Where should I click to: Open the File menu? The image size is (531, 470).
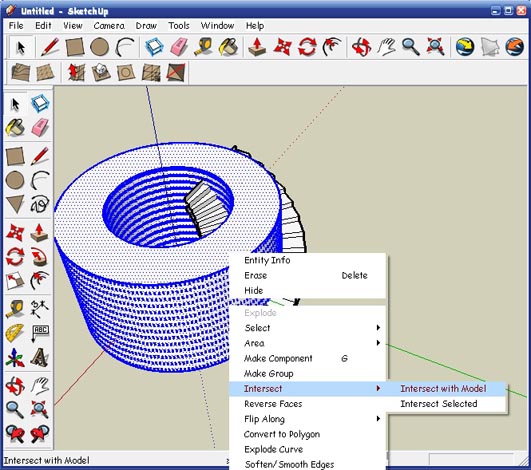[x=16, y=26]
